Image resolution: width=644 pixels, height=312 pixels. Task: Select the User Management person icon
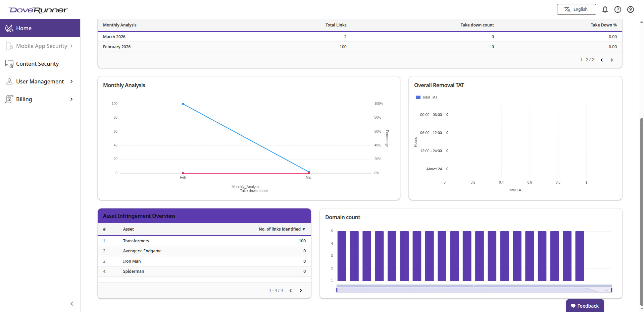[9, 81]
